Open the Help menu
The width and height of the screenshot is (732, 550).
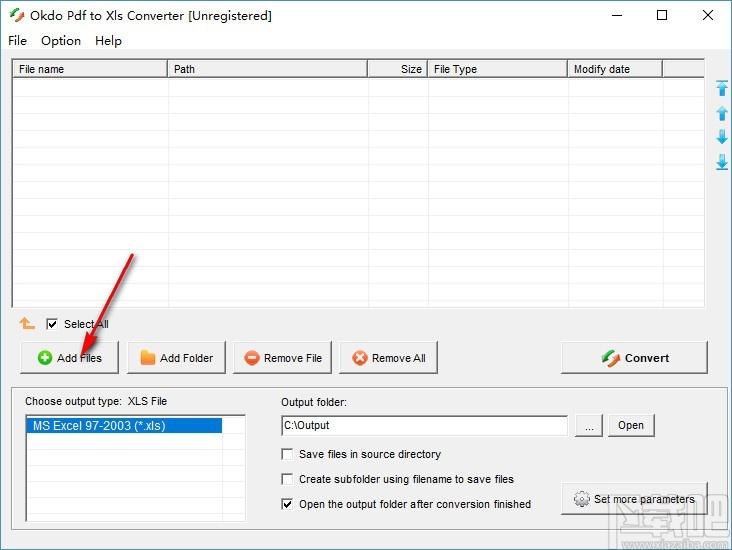(108, 41)
